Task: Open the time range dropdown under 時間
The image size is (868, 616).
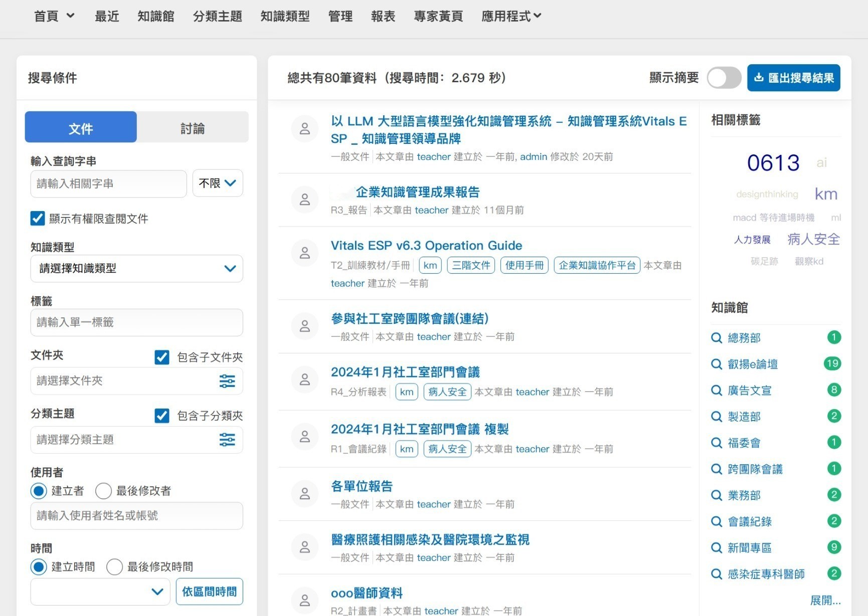Action: coord(100,591)
